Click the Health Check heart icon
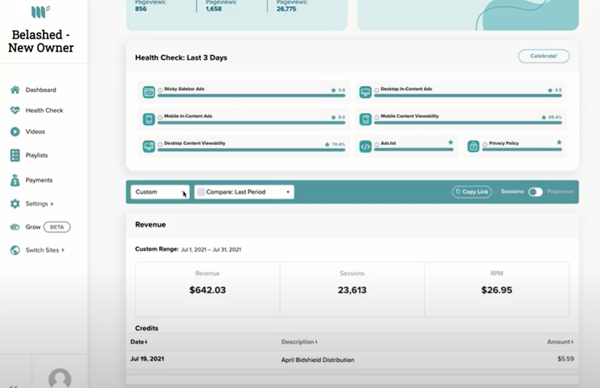The image size is (600, 388). (x=15, y=111)
